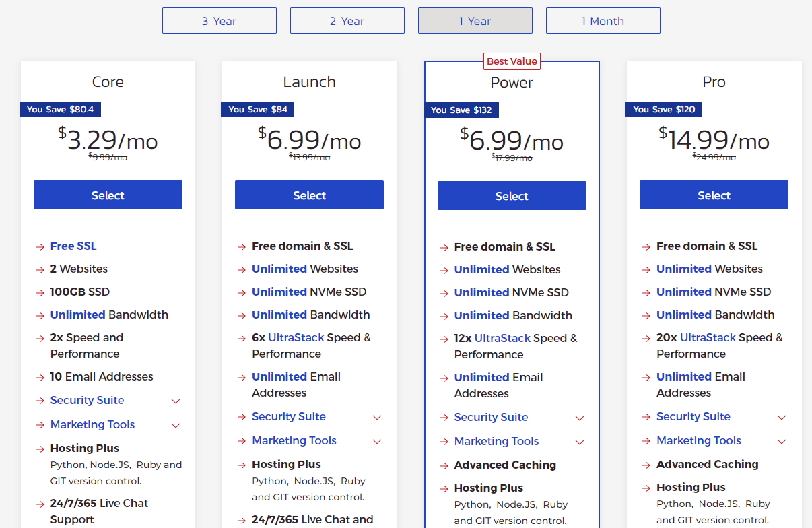Open the Free SSL link in Core plan

[73, 246]
